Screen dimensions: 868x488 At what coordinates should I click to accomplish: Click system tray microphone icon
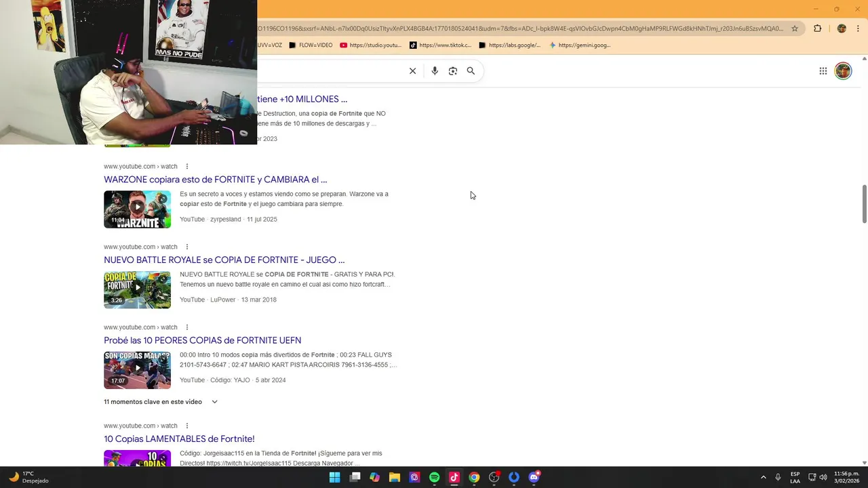778,477
